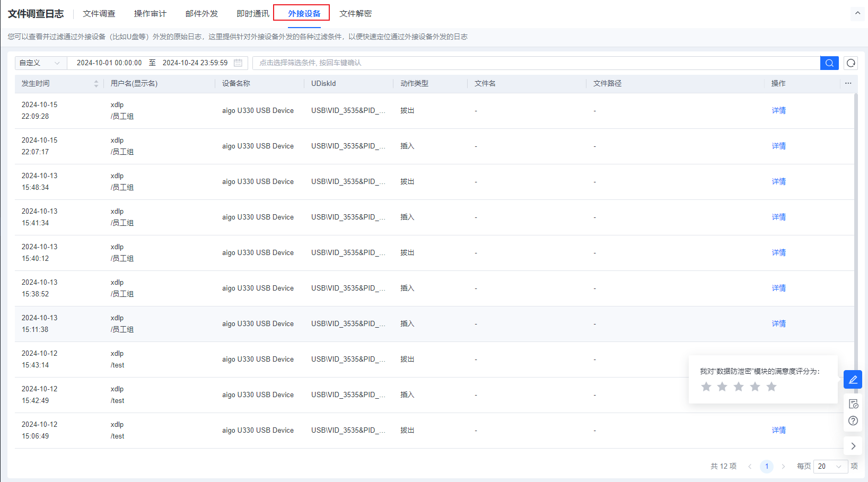Click the blue search magnifier button
The image size is (868, 482).
829,63
